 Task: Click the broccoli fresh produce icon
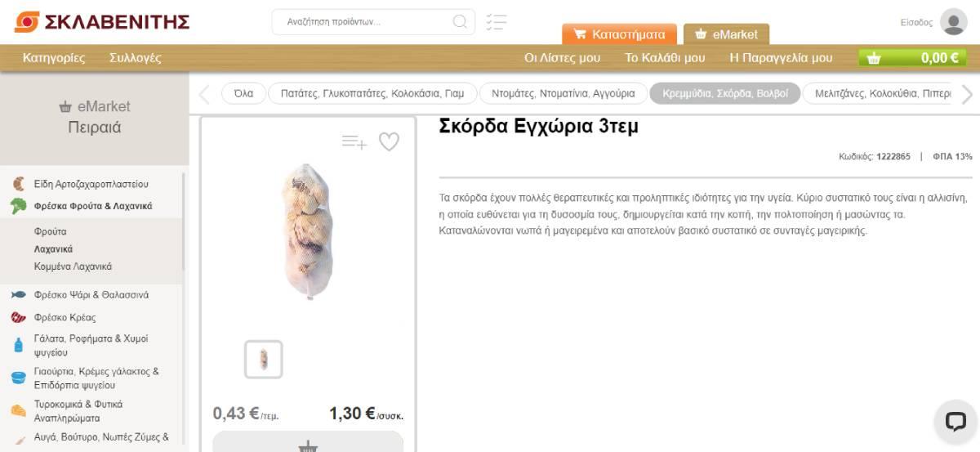(18, 206)
